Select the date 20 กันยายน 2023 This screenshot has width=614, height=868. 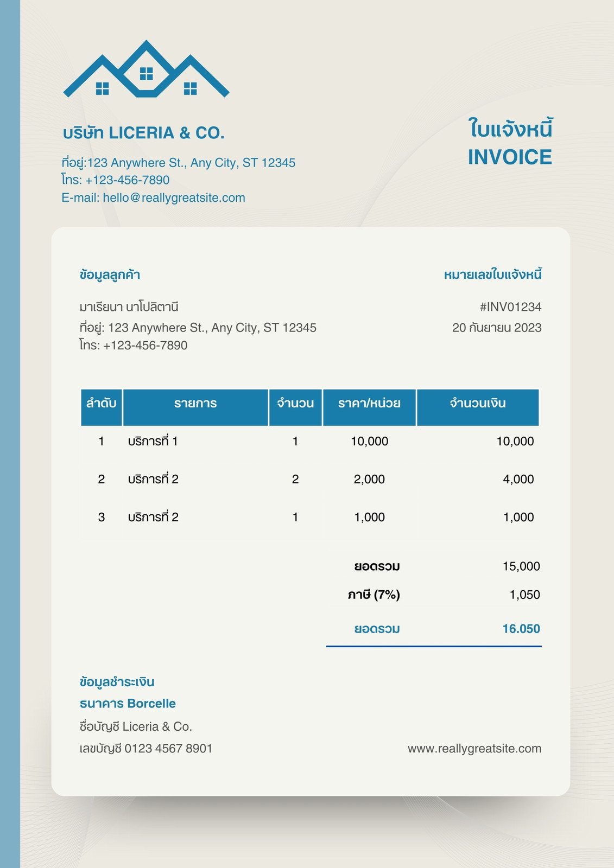pos(497,328)
